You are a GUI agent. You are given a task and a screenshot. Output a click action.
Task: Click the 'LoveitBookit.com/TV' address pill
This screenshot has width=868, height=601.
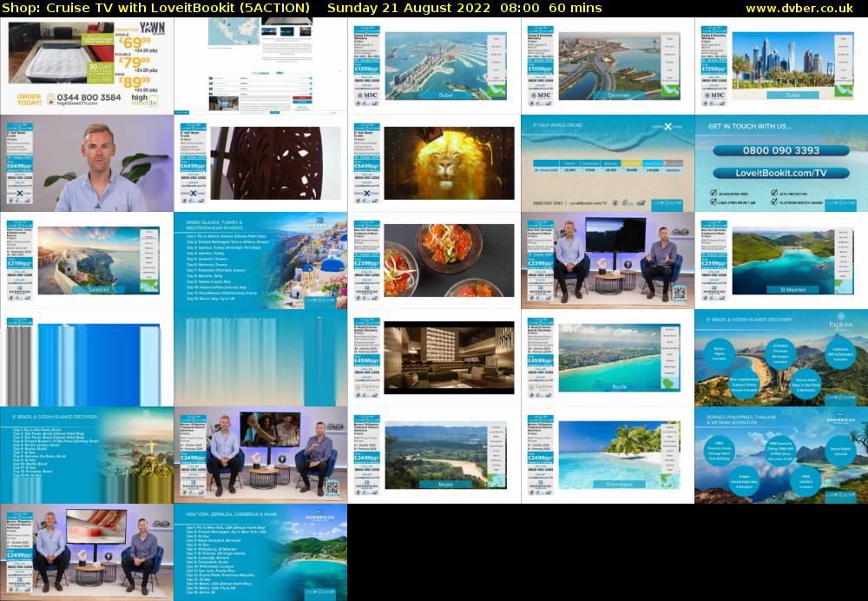[780, 174]
